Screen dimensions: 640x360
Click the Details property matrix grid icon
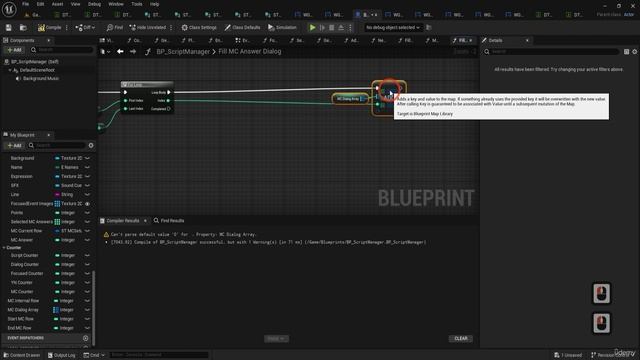point(626,52)
